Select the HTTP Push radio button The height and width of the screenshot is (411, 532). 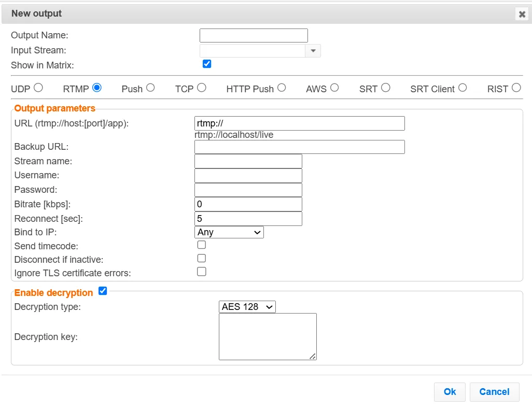click(281, 88)
